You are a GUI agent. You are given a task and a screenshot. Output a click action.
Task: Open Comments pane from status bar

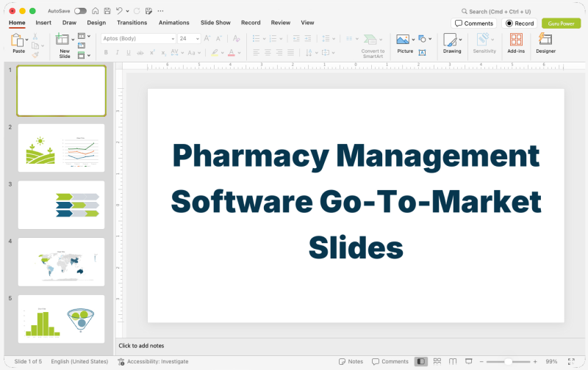point(390,361)
